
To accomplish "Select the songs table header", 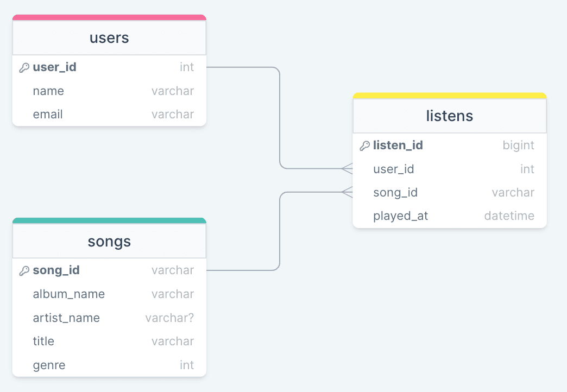I will pyautogui.click(x=109, y=242).
